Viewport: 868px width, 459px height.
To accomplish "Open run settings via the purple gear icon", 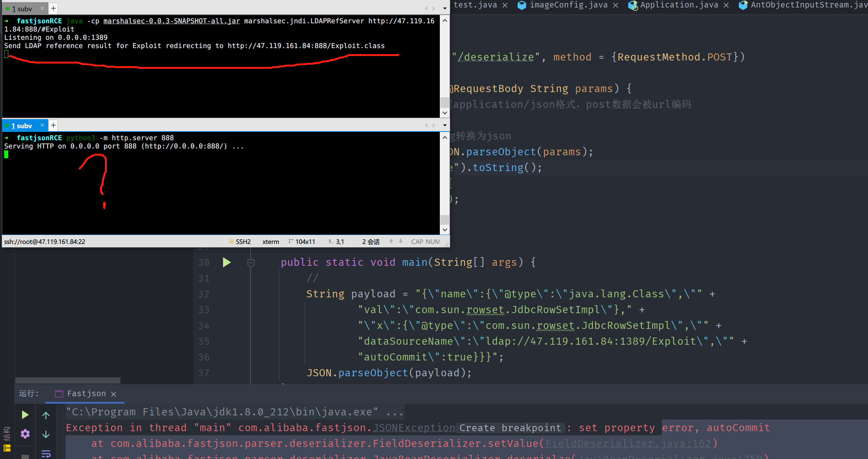I will [x=25, y=434].
